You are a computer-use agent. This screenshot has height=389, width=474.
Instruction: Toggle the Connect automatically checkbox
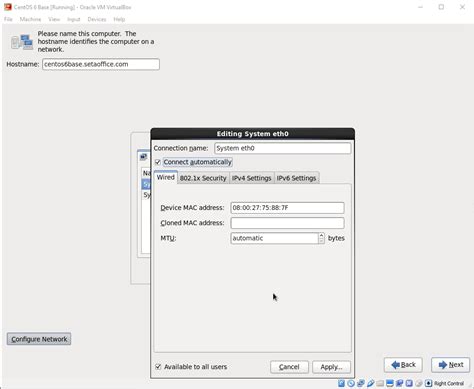pos(158,162)
